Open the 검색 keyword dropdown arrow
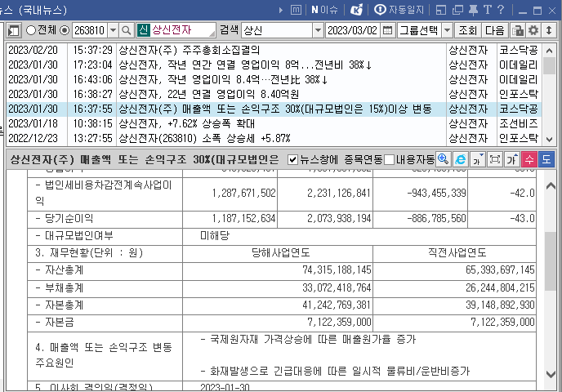The image size is (562, 392). coord(318,30)
